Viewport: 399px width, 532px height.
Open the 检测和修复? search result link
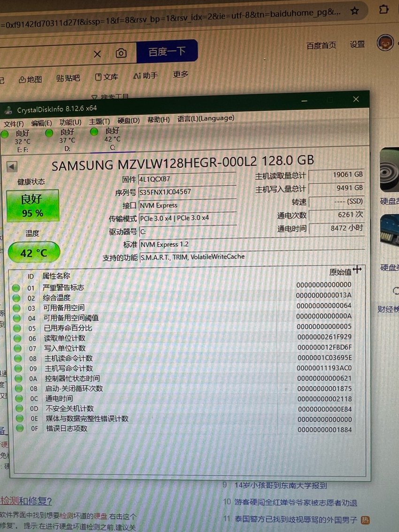click(26, 501)
